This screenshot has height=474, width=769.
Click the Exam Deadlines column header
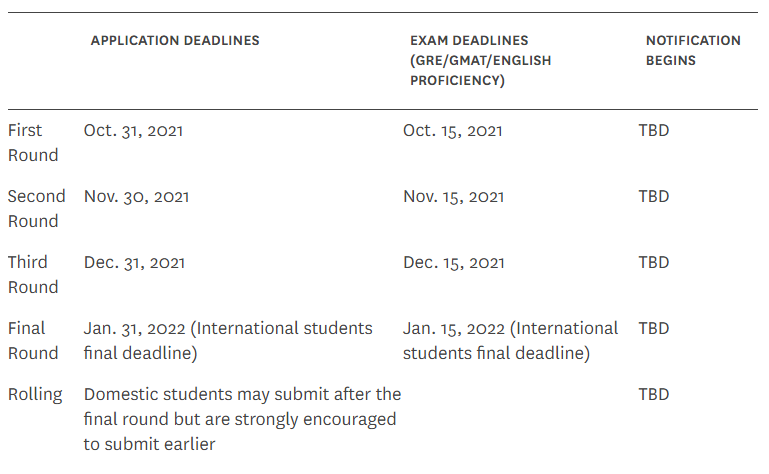click(481, 60)
